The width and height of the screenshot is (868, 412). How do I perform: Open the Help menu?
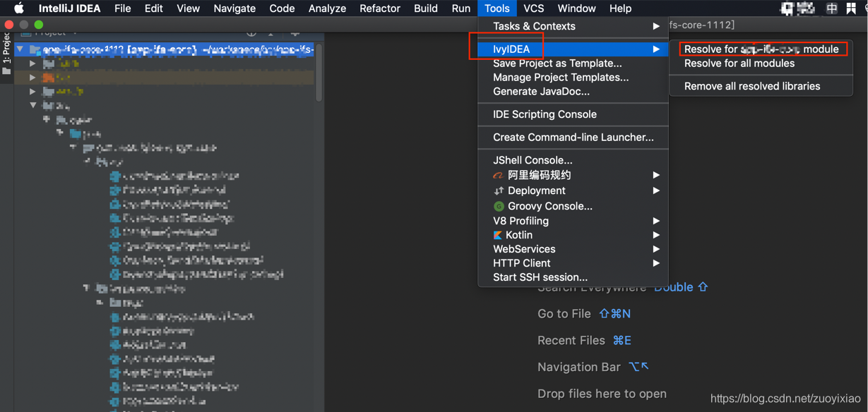620,8
